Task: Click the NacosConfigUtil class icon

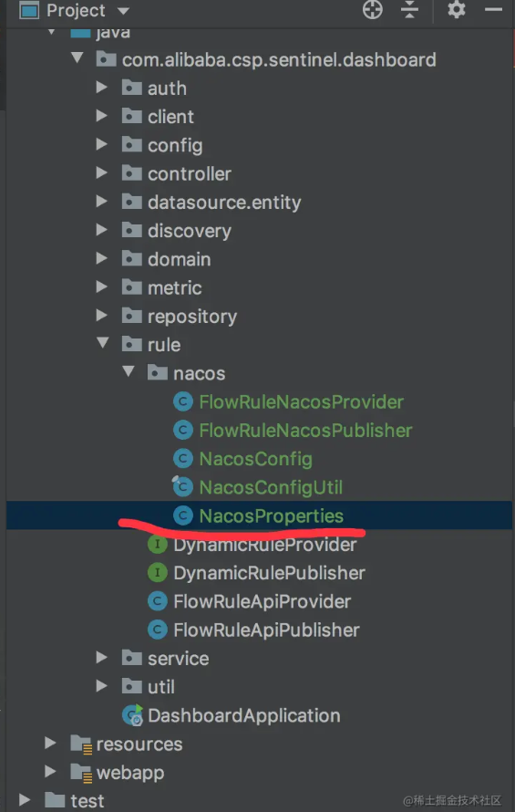Action: coord(182,487)
